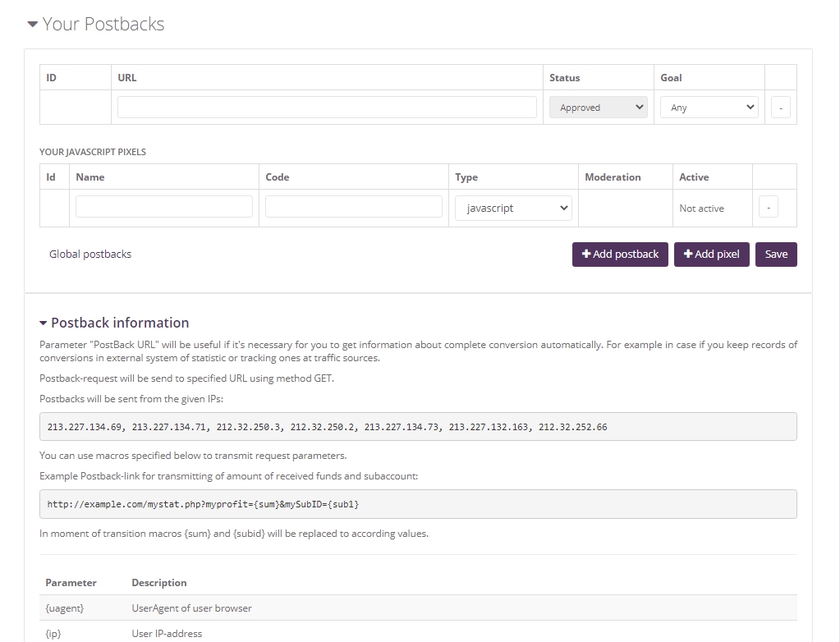Click the postback IP addresses list box

418,427
